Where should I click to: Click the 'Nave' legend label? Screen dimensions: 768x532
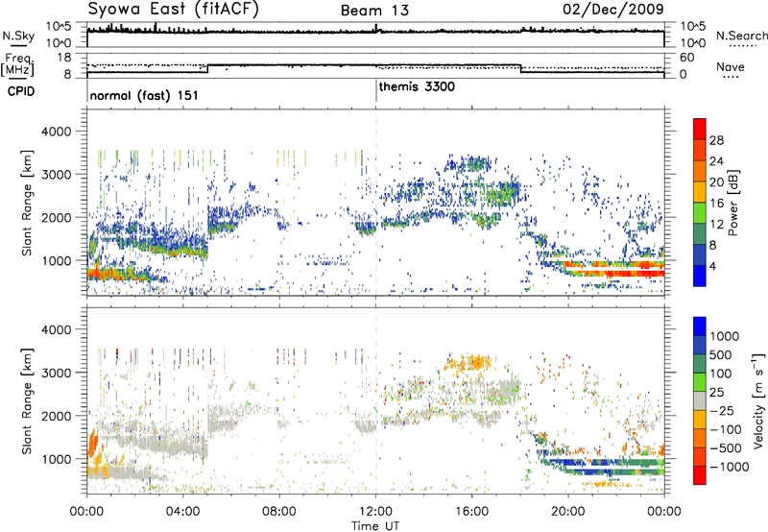(731, 66)
